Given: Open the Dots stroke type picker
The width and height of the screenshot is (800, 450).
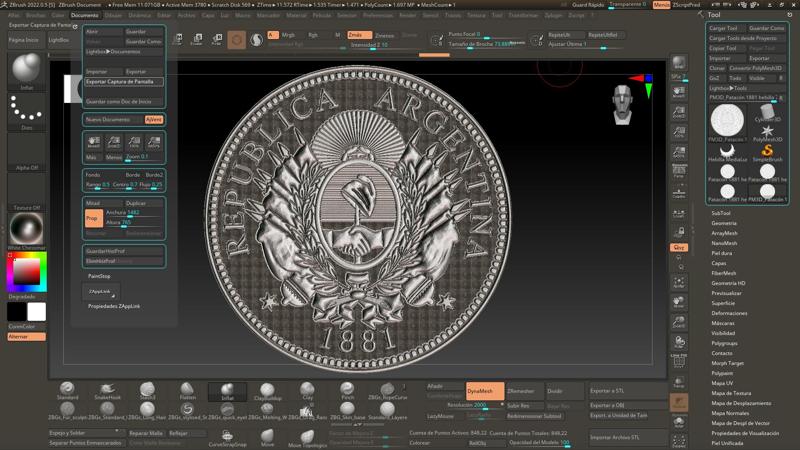Looking at the screenshot, I should [x=27, y=111].
